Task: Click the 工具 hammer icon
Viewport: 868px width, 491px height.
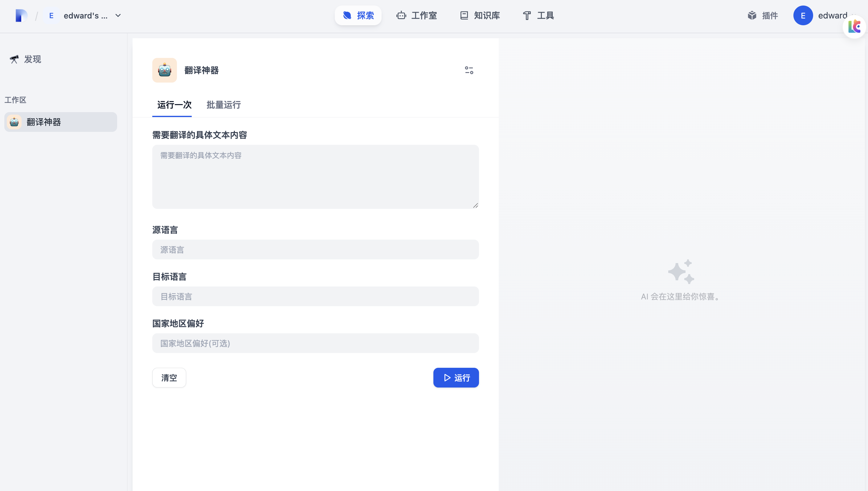Action: pos(527,15)
